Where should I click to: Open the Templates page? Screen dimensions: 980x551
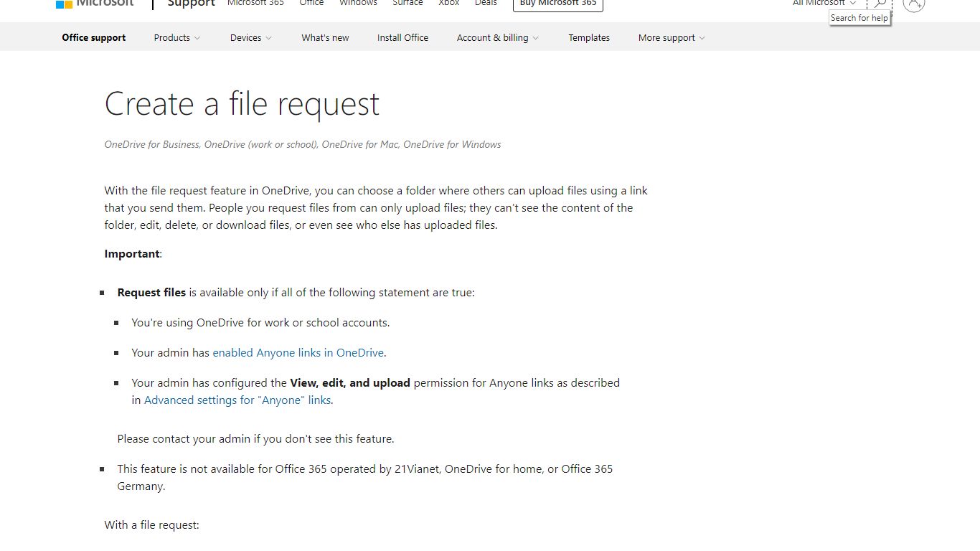point(589,37)
